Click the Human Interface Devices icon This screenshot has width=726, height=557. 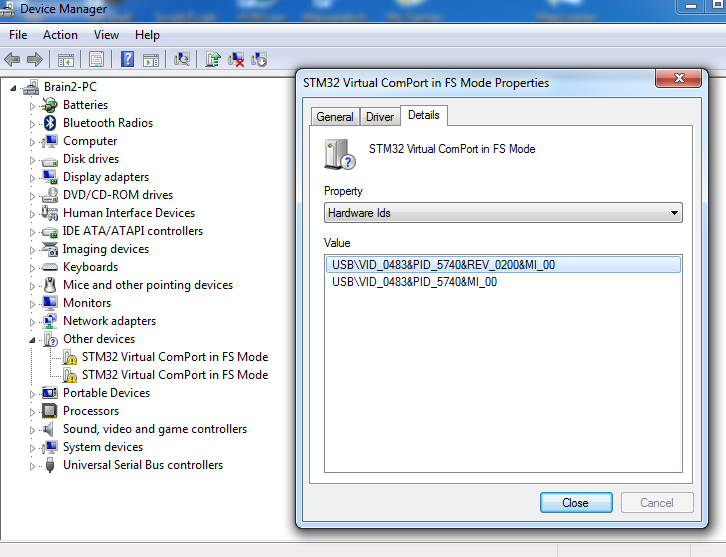50,213
